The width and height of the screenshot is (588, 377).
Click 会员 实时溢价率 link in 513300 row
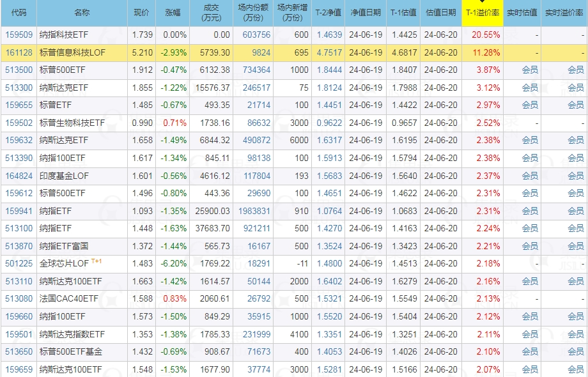pos(576,88)
